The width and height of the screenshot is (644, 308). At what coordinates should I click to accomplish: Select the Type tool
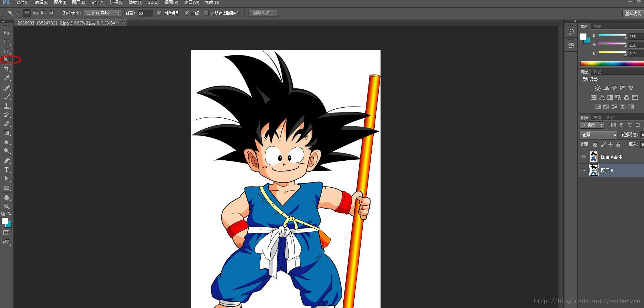pos(7,170)
